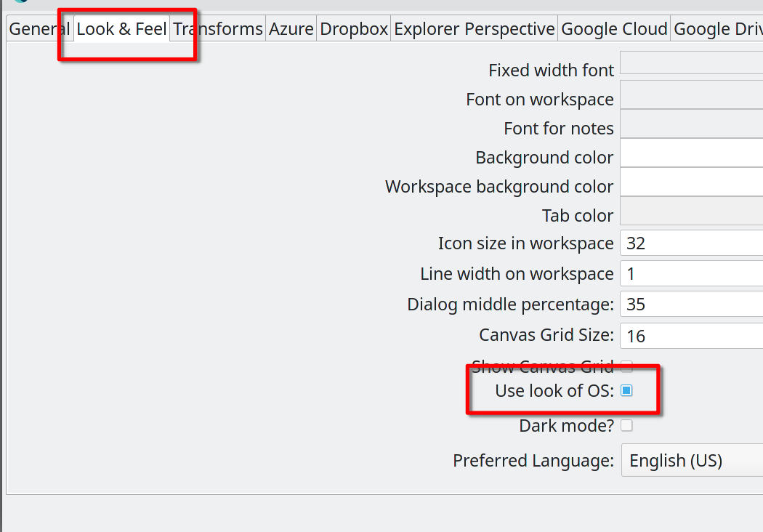The width and height of the screenshot is (763, 532).
Task: Enable the Dark mode checkbox
Action: 626,425
